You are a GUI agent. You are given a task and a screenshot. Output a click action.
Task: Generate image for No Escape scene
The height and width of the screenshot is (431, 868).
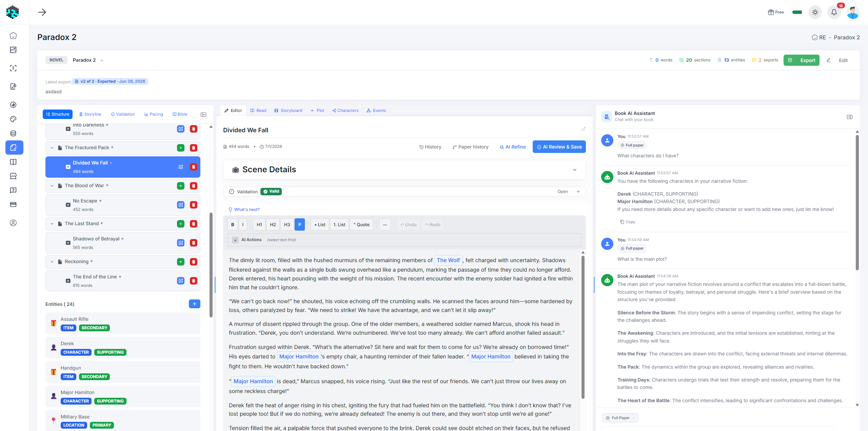coord(181,205)
